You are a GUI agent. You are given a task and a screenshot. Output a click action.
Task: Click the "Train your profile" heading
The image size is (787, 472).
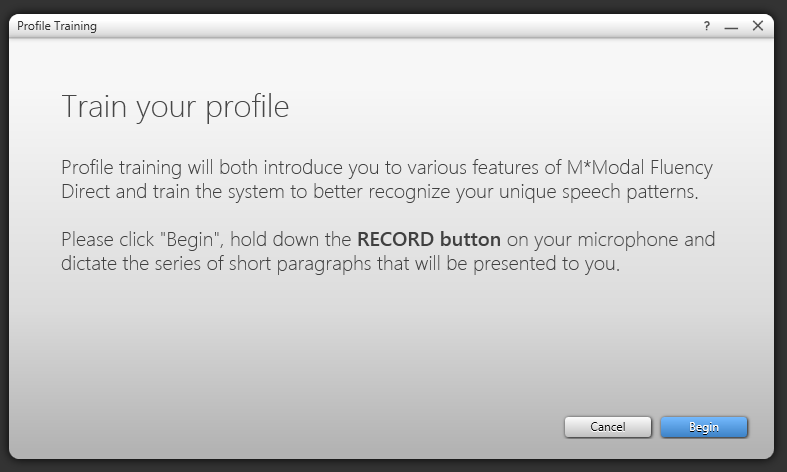(175, 107)
